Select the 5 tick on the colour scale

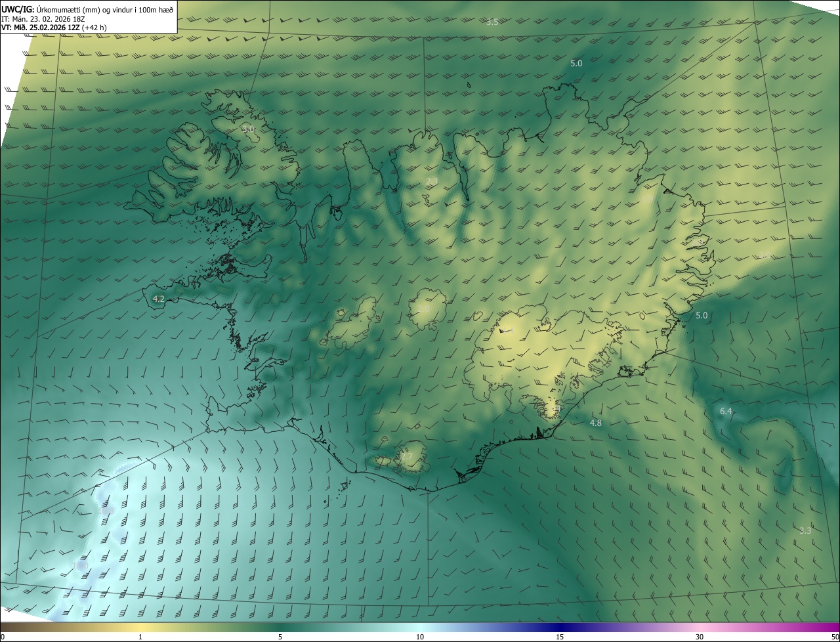[x=280, y=637]
